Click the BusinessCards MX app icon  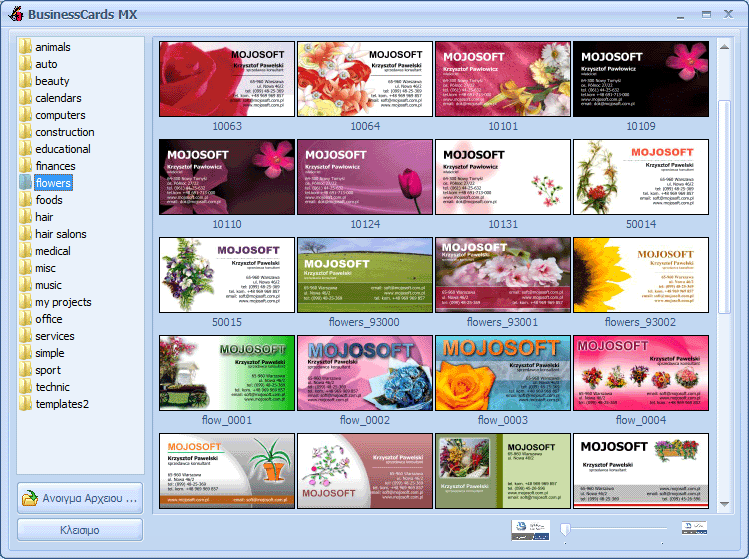pyautogui.click(x=16, y=14)
